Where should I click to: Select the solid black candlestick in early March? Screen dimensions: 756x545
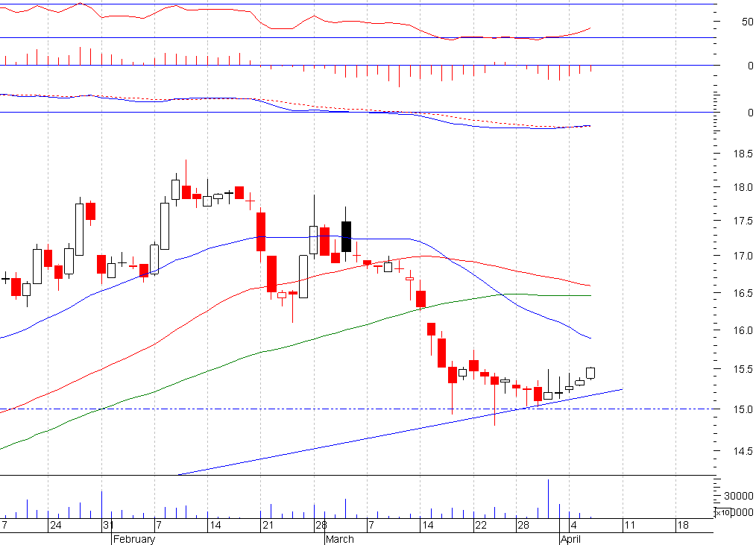(346, 236)
